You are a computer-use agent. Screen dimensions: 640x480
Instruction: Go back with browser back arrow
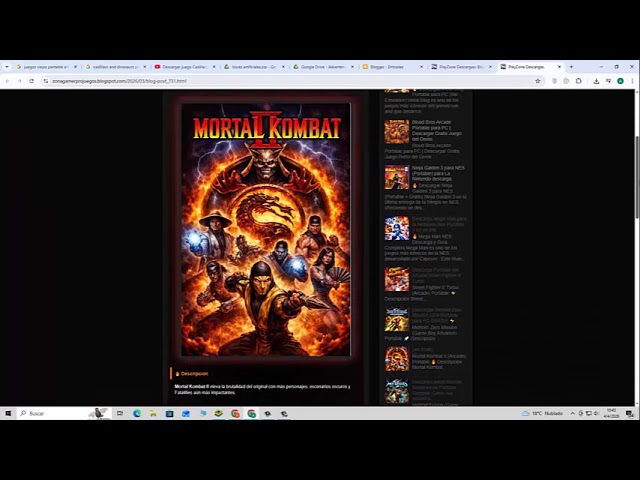pyautogui.click(x=7, y=81)
